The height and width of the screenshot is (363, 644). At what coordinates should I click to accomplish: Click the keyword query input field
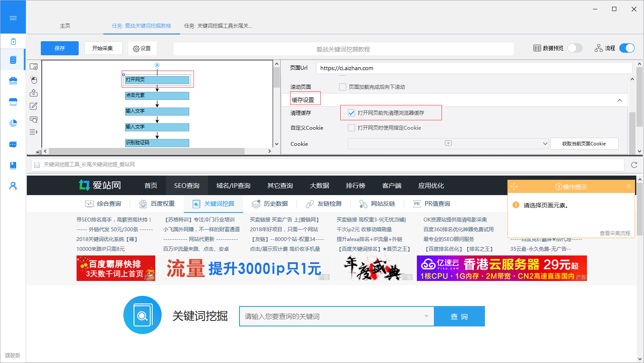pos(336,316)
